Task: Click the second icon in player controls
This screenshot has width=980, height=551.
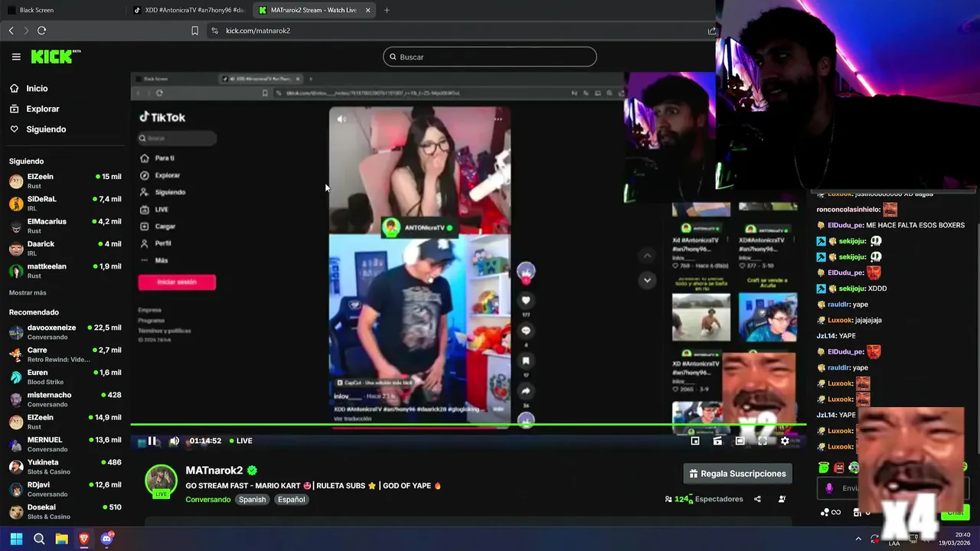Action: 717,441
